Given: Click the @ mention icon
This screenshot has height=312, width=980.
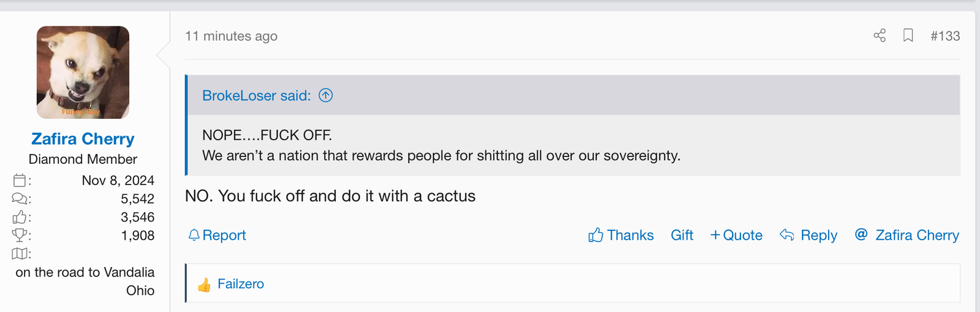Looking at the screenshot, I should pos(861,234).
